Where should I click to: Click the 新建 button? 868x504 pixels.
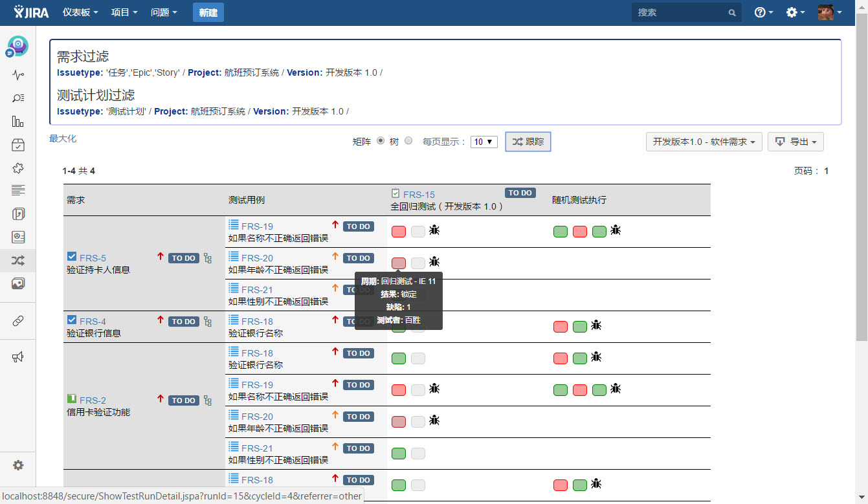[208, 12]
